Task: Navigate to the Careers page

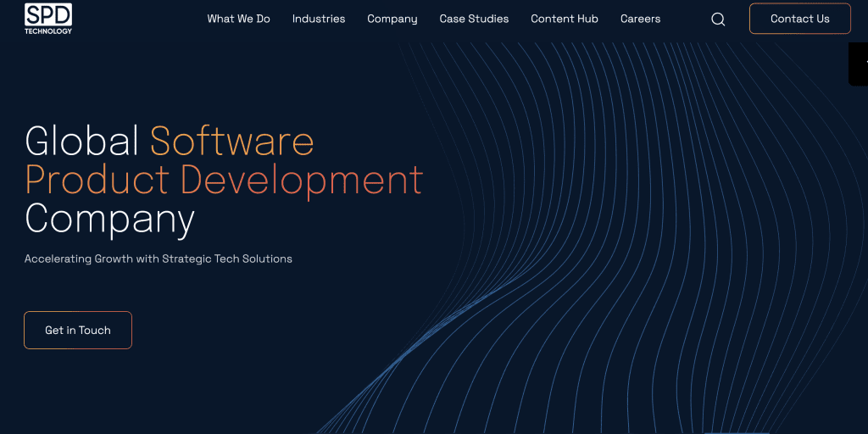Action: (x=640, y=19)
